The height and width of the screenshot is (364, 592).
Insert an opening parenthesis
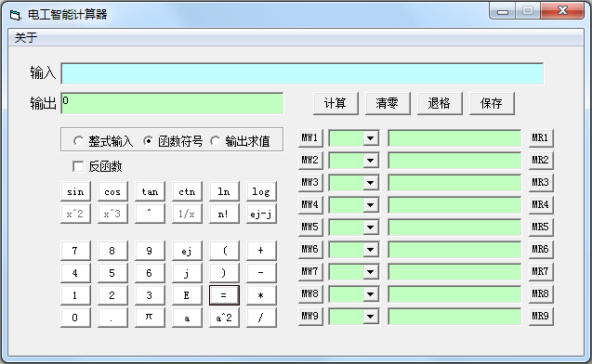click(224, 251)
